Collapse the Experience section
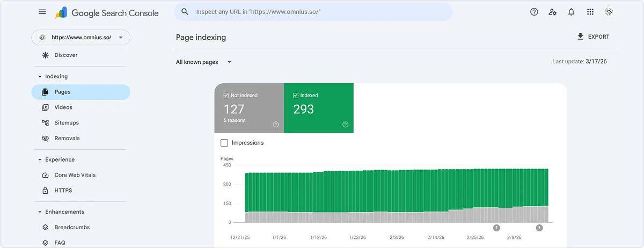Screen dimensions: 644x248 point(40,160)
